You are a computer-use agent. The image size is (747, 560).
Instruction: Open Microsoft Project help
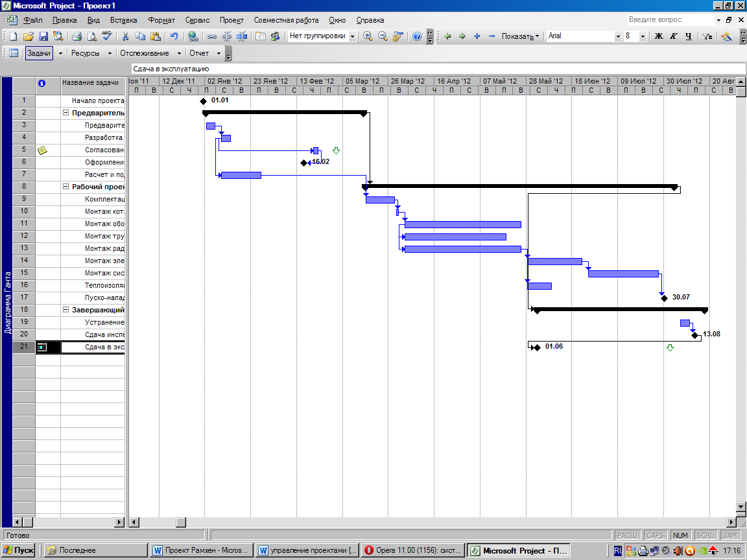coord(417,36)
